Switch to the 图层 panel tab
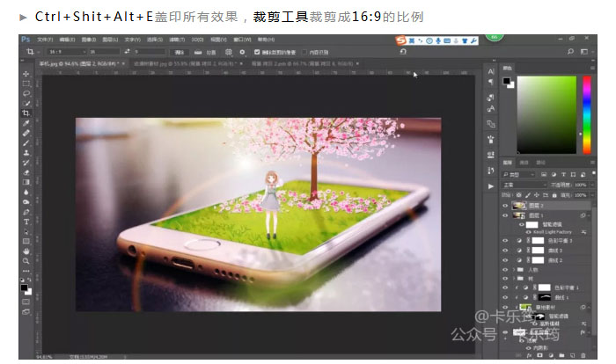Image resolution: width=616 pixels, height=364 pixels. pos(508,163)
